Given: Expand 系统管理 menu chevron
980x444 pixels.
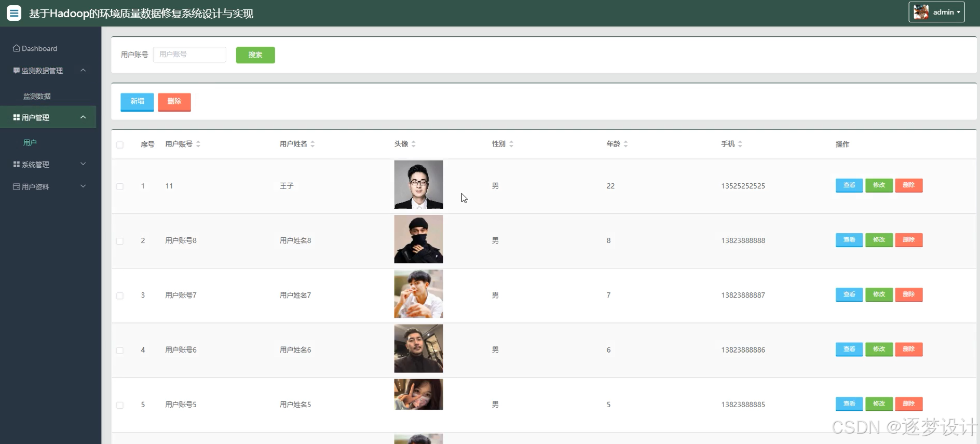Looking at the screenshot, I should 83,164.
